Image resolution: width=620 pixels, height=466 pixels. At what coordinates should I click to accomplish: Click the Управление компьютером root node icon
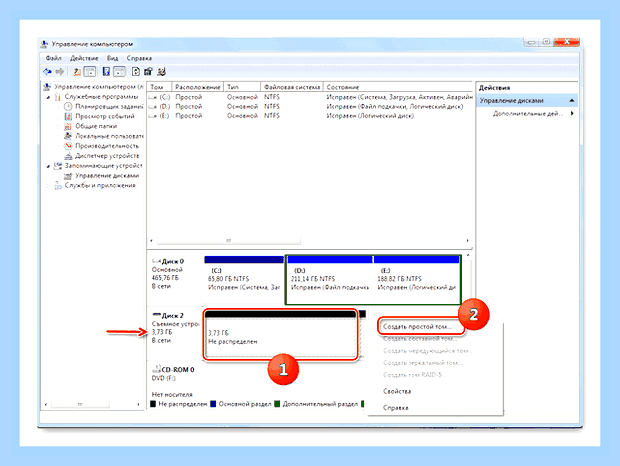coord(47,87)
